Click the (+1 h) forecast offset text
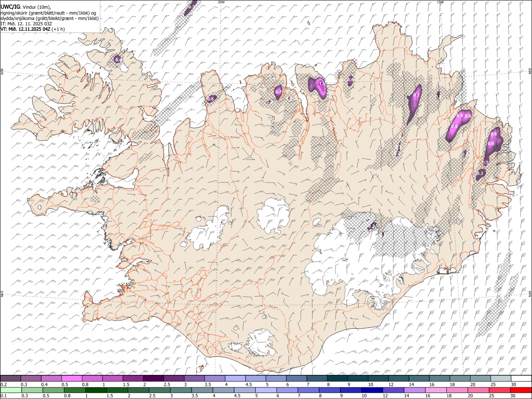The height and width of the screenshot is (399, 532). click(58, 29)
